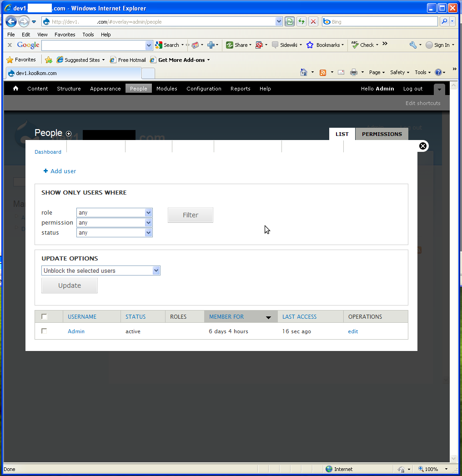Click the Filter button
The width and height of the screenshot is (462, 476).
(191, 215)
